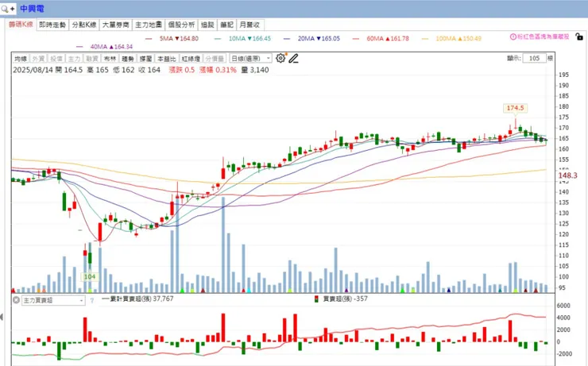Click the 174.5 high price label

tap(515, 108)
